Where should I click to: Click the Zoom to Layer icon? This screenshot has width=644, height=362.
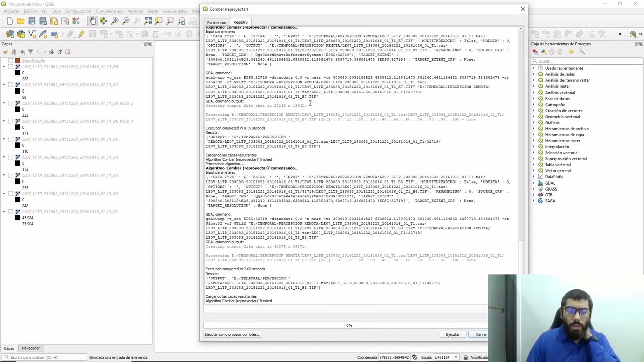point(170,21)
